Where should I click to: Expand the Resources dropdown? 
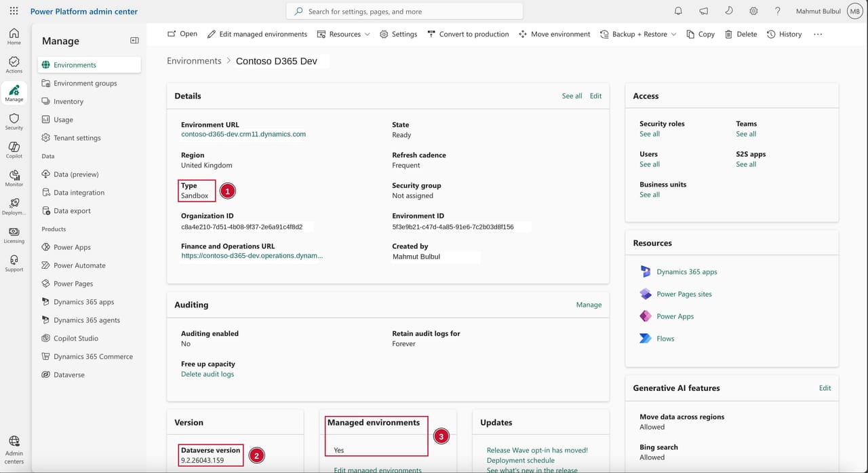pos(343,34)
